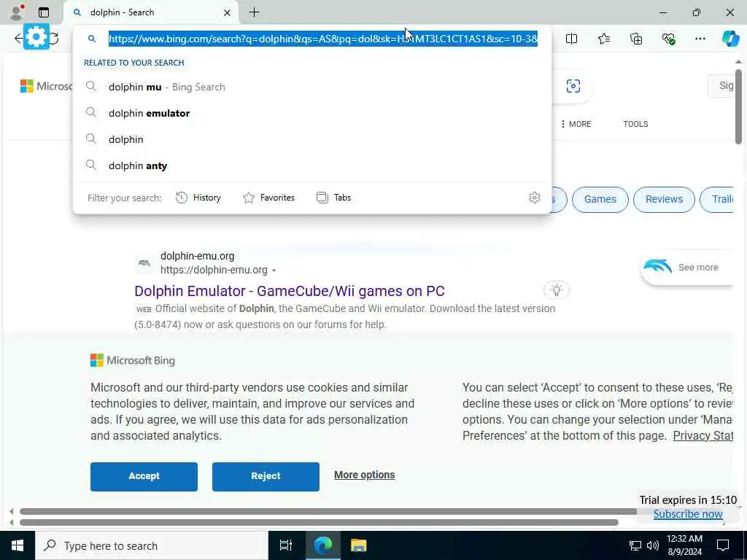Screen dimensions: 747x560
Task: Open the Copilot sidebar icon
Action: tap(730, 39)
